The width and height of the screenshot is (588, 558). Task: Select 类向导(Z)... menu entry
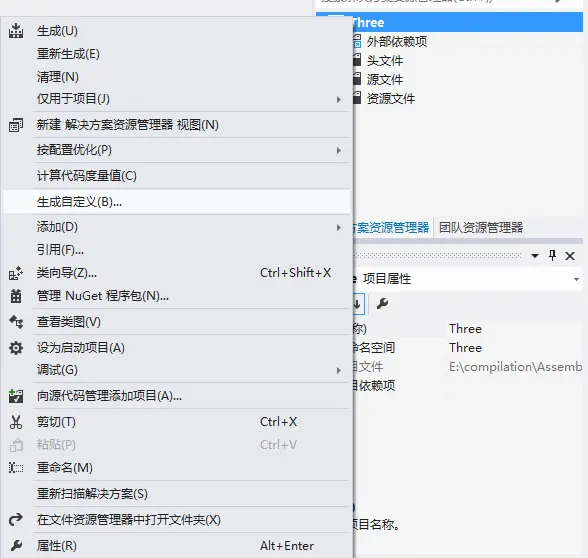point(176,273)
